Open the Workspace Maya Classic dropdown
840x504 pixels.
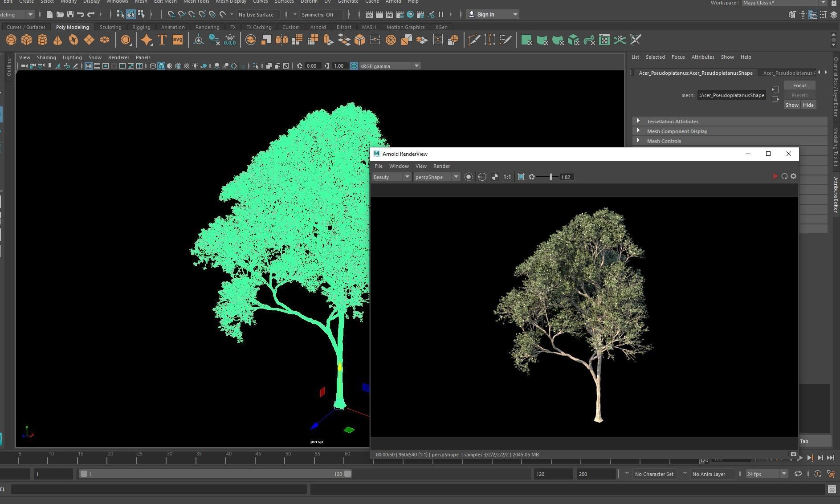pos(784,3)
